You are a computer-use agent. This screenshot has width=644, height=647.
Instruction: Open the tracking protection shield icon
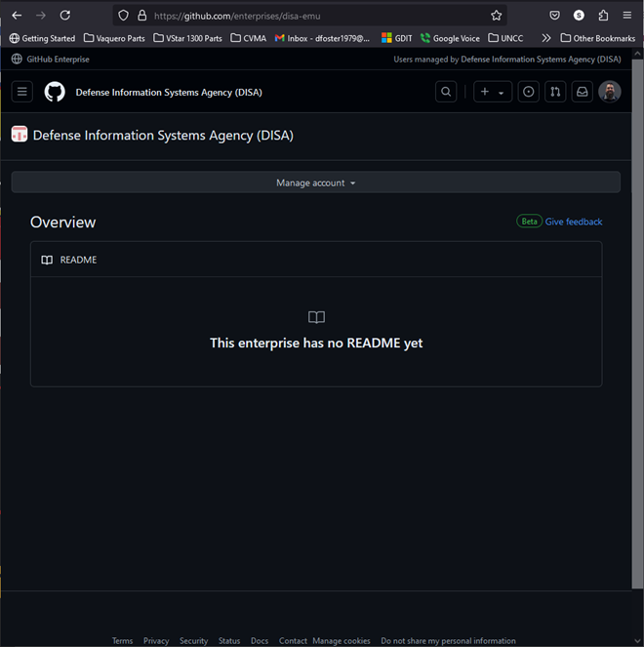tap(123, 16)
